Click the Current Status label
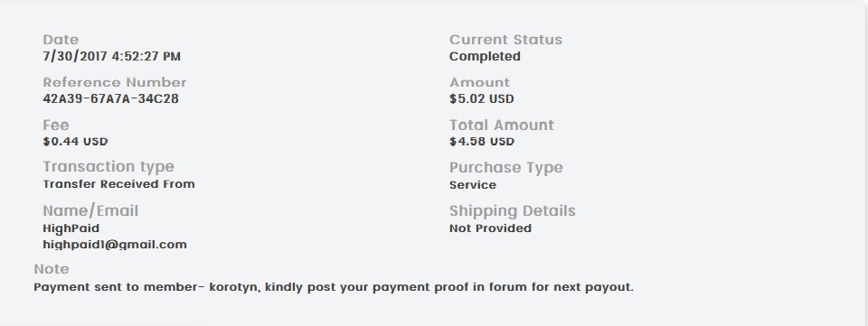 (506, 40)
